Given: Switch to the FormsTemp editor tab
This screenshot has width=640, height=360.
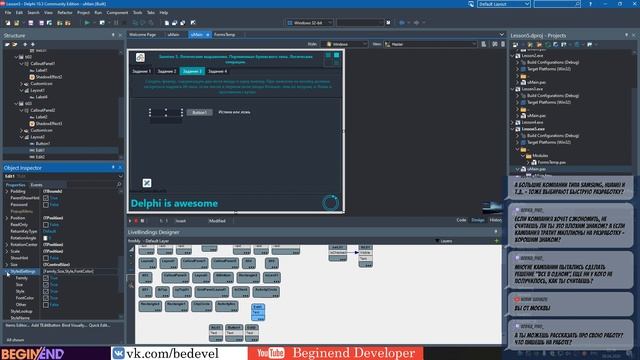Looking at the screenshot, I should click(224, 35).
